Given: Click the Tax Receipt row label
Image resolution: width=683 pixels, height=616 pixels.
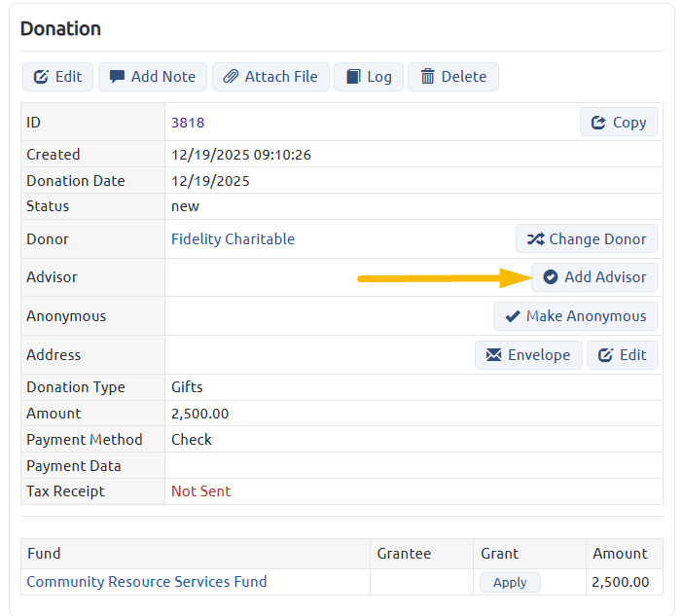Looking at the screenshot, I should point(65,491).
